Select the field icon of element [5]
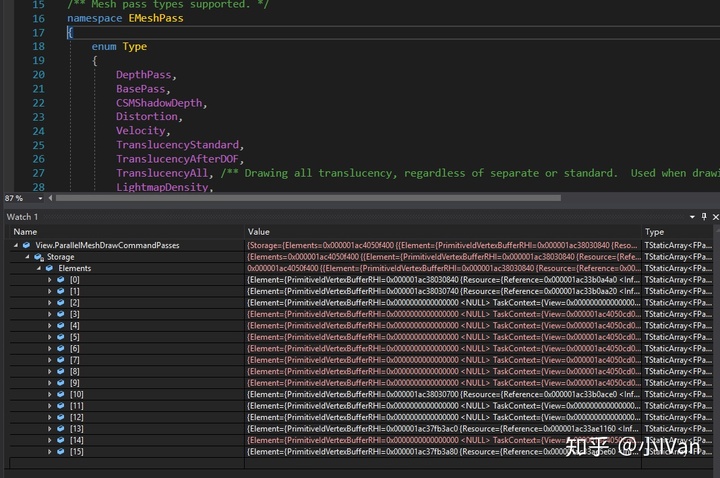 click(61, 337)
